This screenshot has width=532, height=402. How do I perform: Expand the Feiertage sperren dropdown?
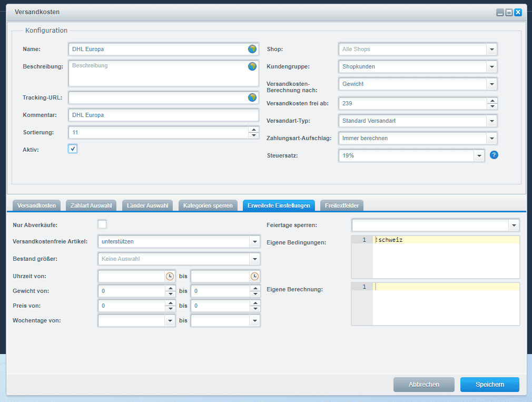[x=514, y=225]
